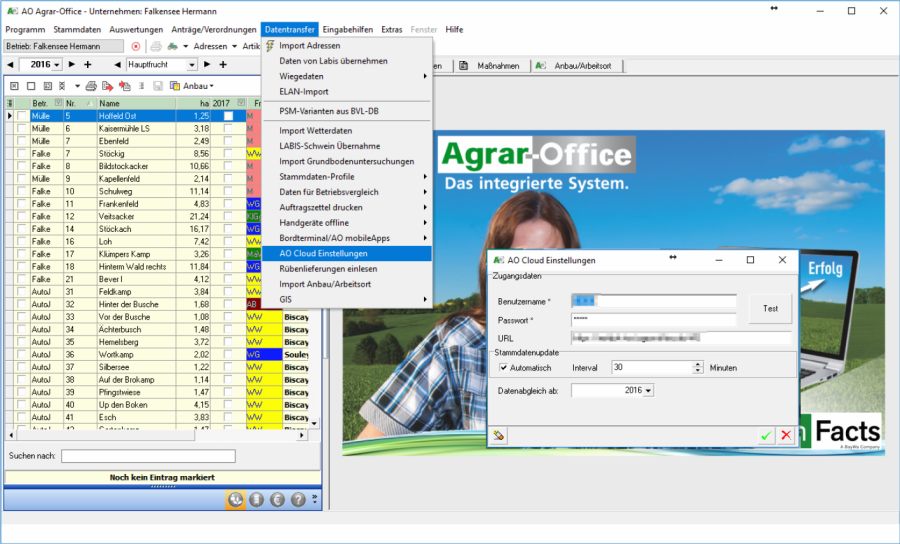Sort by the Name column header

(136, 103)
